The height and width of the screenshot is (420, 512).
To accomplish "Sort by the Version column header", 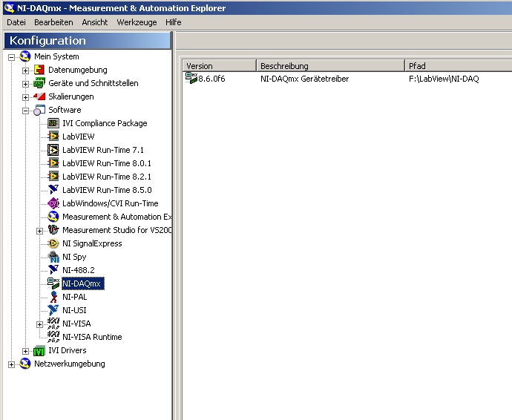I will pos(220,65).
